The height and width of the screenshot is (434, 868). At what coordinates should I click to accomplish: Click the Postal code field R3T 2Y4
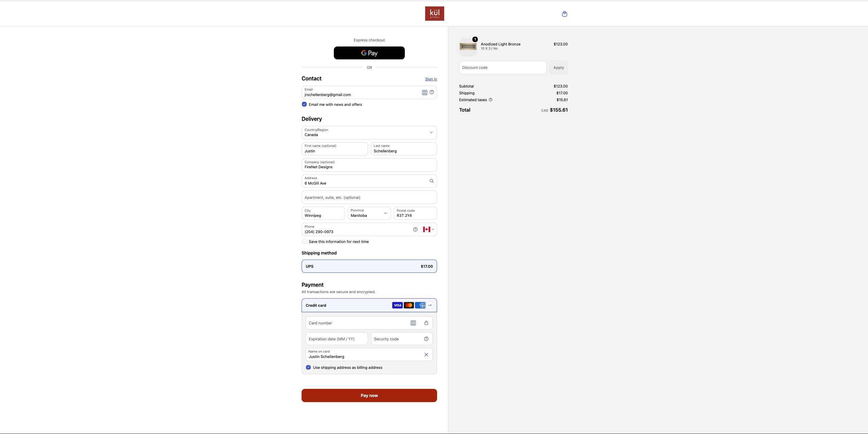click(x=415, y=213)
